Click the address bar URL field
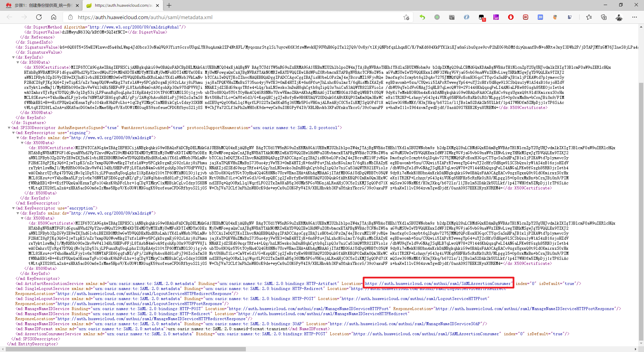The width and height of the screenshot is (644, 352). click(x=235, y=17)
